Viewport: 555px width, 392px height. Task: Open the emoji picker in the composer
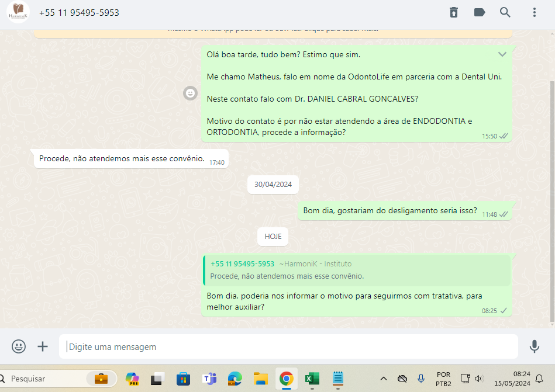pyautogui.click(x=19, y=346)
